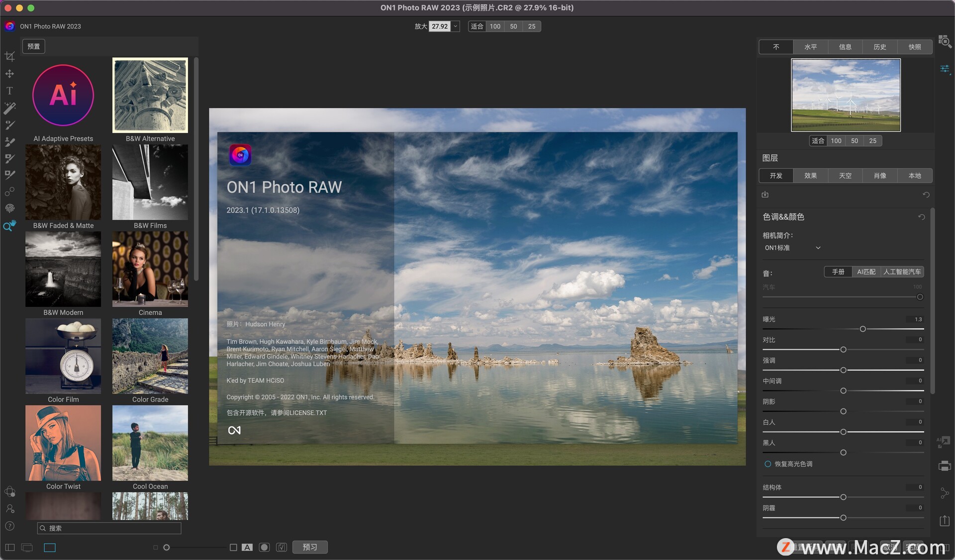Click ON1 Photo RAW app icon in menu bar
The image size is (955, 560).
pos(10,26)
